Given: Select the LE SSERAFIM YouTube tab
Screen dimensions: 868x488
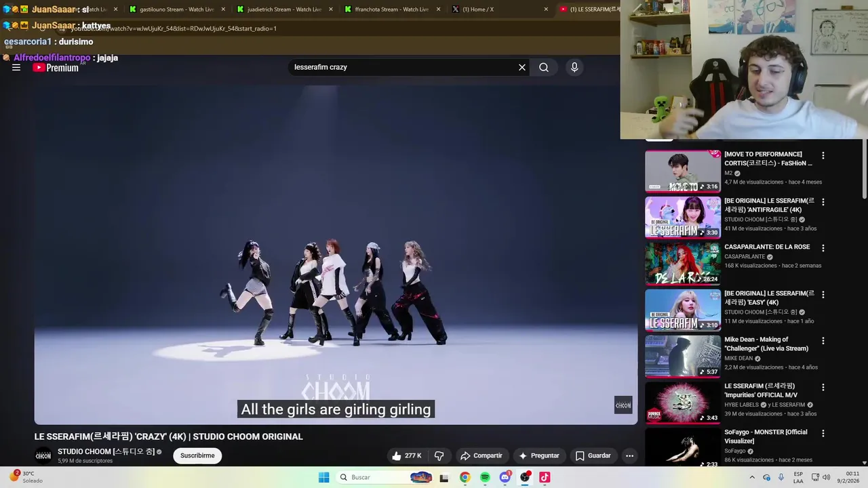Looking at the screenshot, I should pyautogui.click(x=589, y=9).
